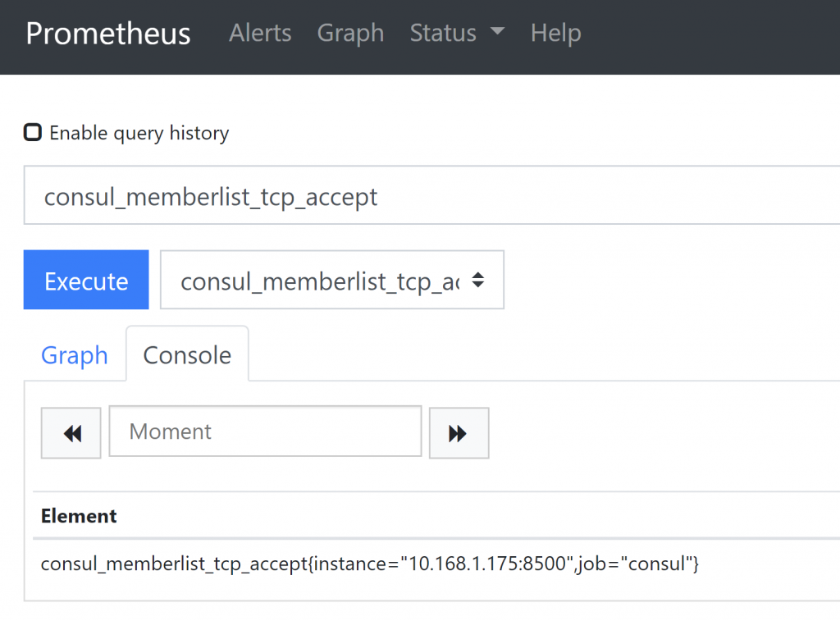
Task: Switch to the Graph tab
Action: [x=75, y=355]
